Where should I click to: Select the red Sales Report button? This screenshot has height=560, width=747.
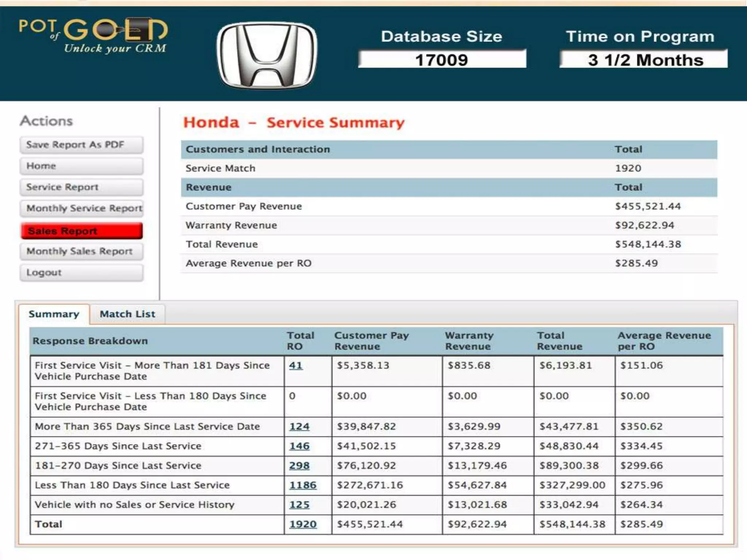(81, 231)
